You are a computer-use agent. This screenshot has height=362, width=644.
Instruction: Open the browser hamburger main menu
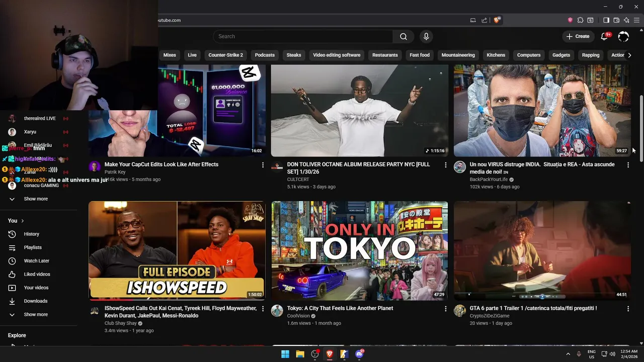pyautogui.click(x=636, y=20)
